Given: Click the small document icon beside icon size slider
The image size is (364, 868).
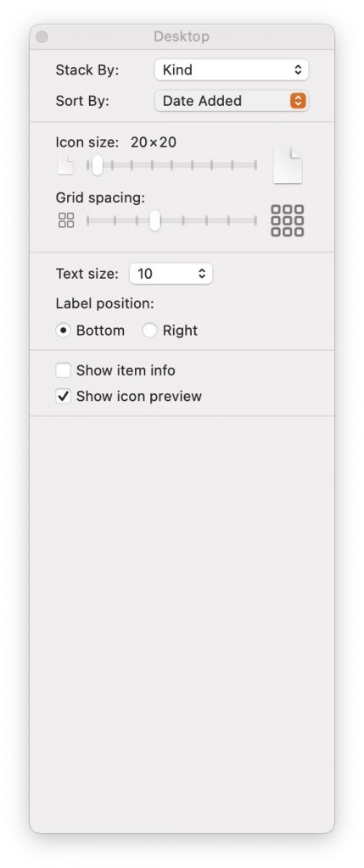Looking at the screenshot, I should click(66, 165).
